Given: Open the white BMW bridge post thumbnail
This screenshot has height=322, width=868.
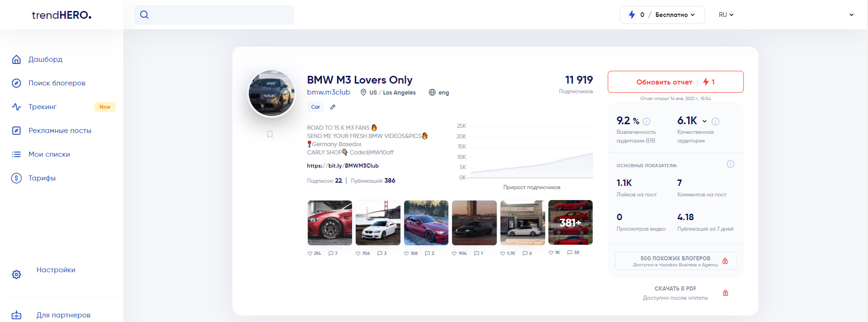Looking at the screenshot, I should [378, 223].
